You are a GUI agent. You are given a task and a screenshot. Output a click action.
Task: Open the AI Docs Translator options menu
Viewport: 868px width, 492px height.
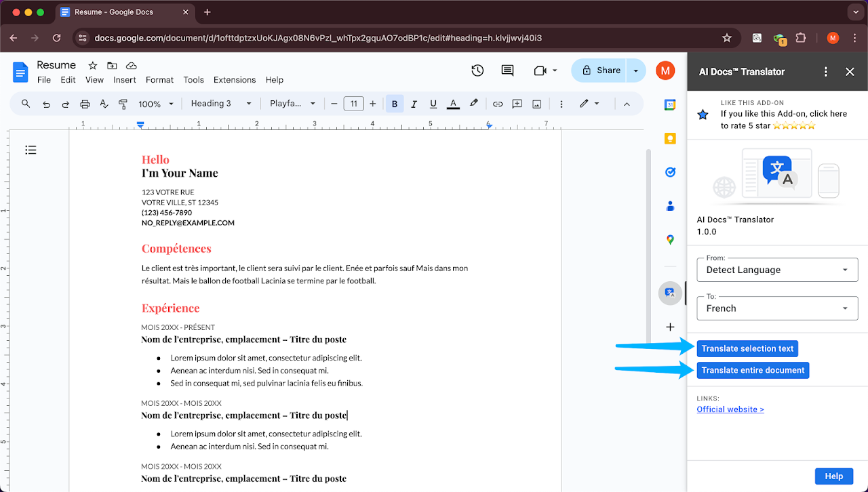click(825, 72)
